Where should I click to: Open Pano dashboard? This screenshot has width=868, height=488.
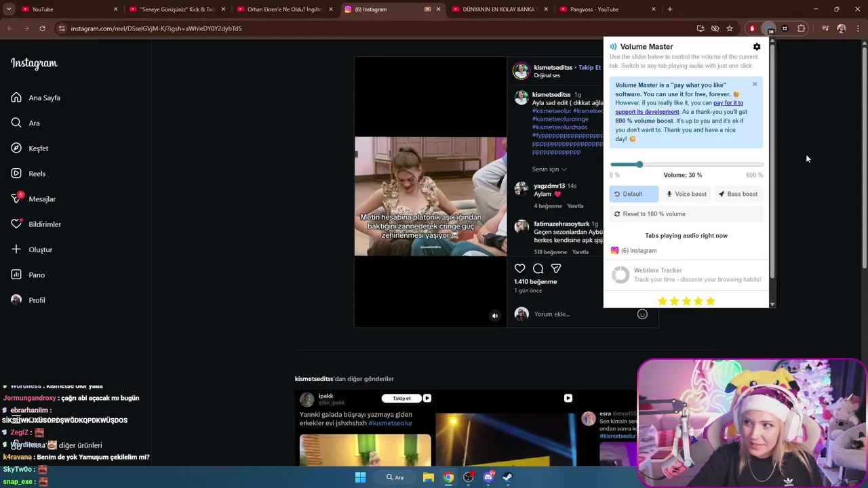coord(28,275)
